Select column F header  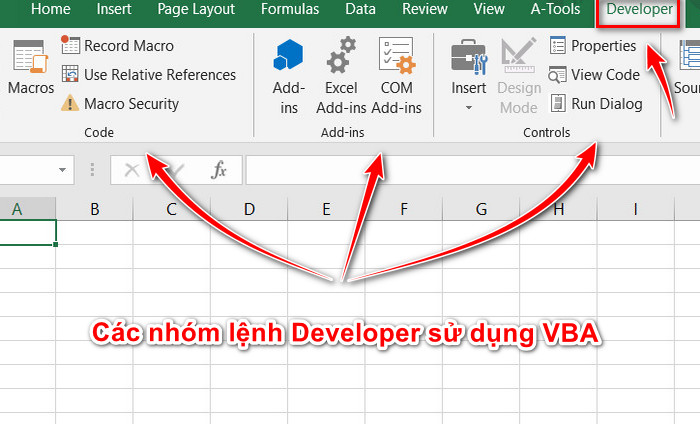[404, 209]
